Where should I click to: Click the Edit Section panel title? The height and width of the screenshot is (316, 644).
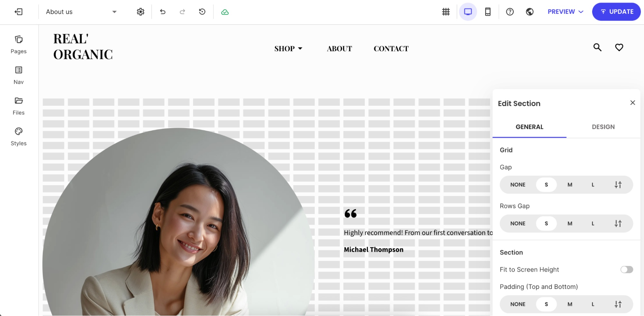click(x=519, y=104)
